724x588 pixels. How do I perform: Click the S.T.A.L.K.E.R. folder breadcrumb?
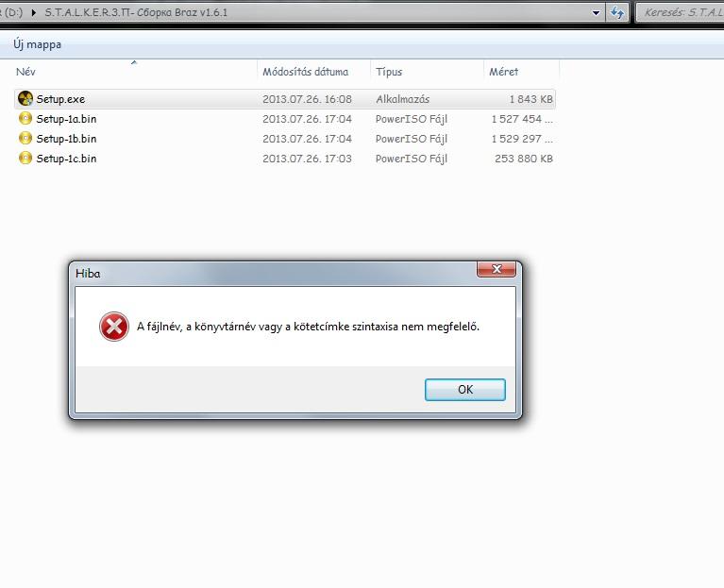(136, 12)
